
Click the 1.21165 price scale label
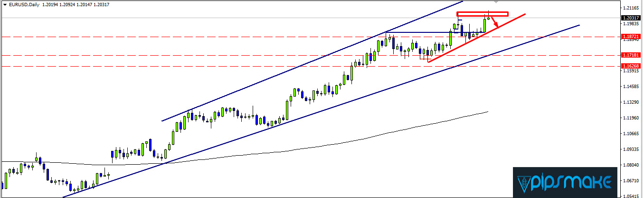631,8
